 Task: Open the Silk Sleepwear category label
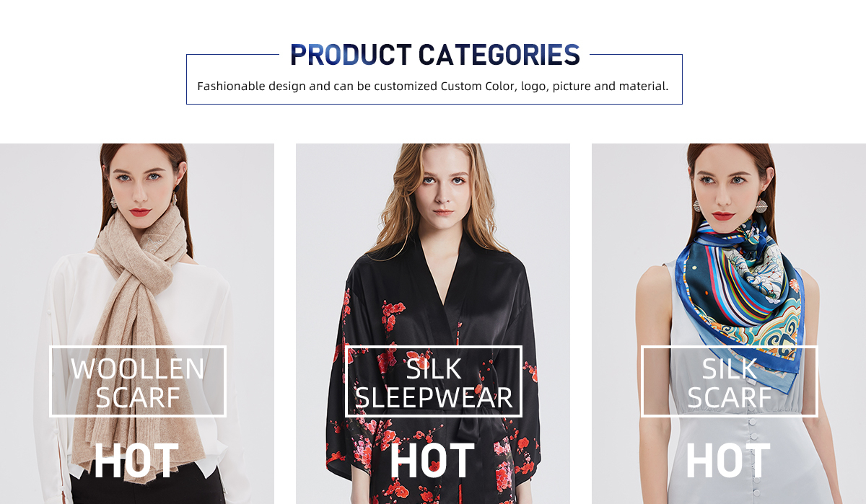pyautogui.click(x=434, y=381)
